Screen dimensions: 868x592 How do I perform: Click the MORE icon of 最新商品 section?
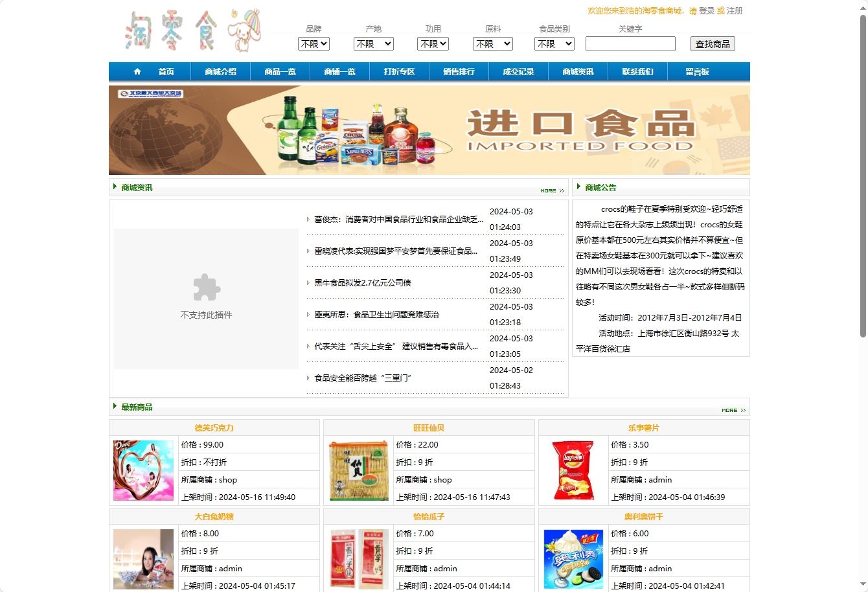pos(733,410)
